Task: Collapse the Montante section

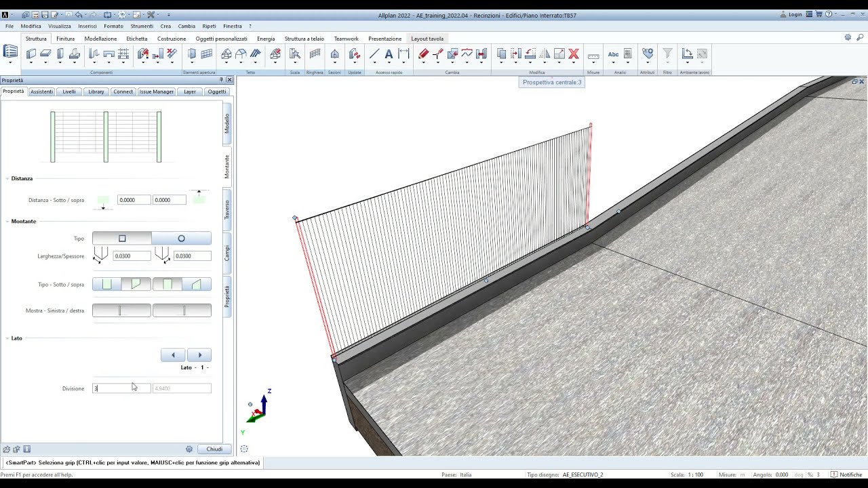Action: tap(7, 222)
